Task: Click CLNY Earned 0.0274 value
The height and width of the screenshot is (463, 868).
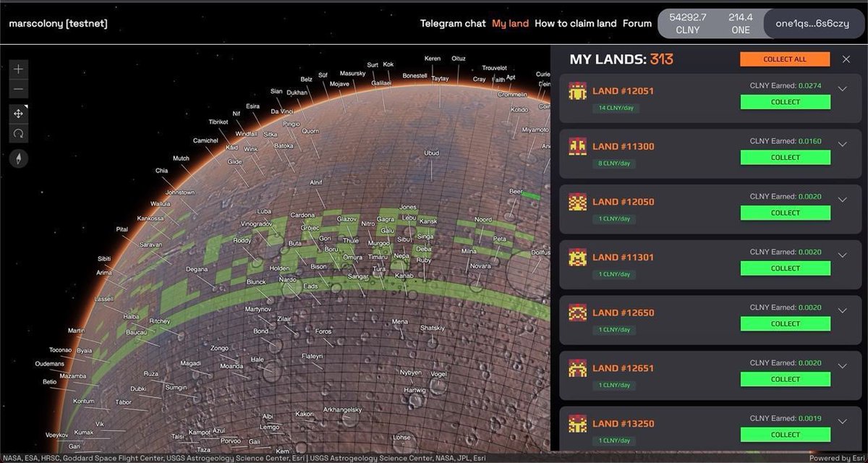Action: [x=810, y=85]
